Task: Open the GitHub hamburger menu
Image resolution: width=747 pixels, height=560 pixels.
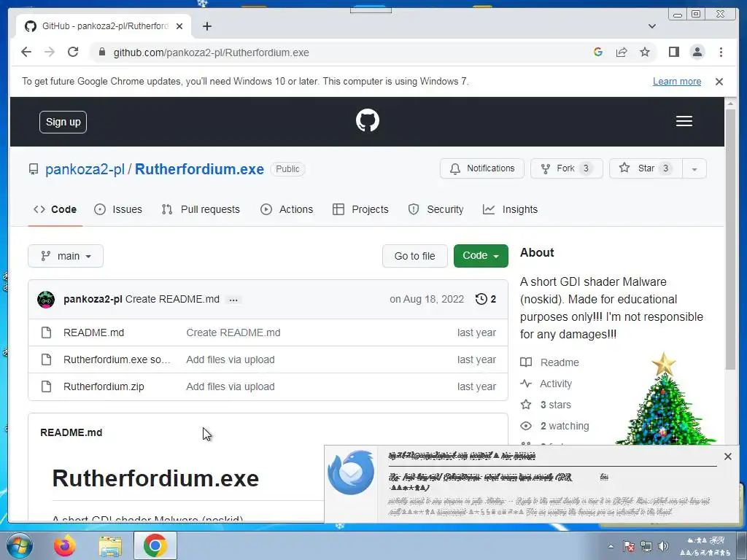Action: (684, 121)
